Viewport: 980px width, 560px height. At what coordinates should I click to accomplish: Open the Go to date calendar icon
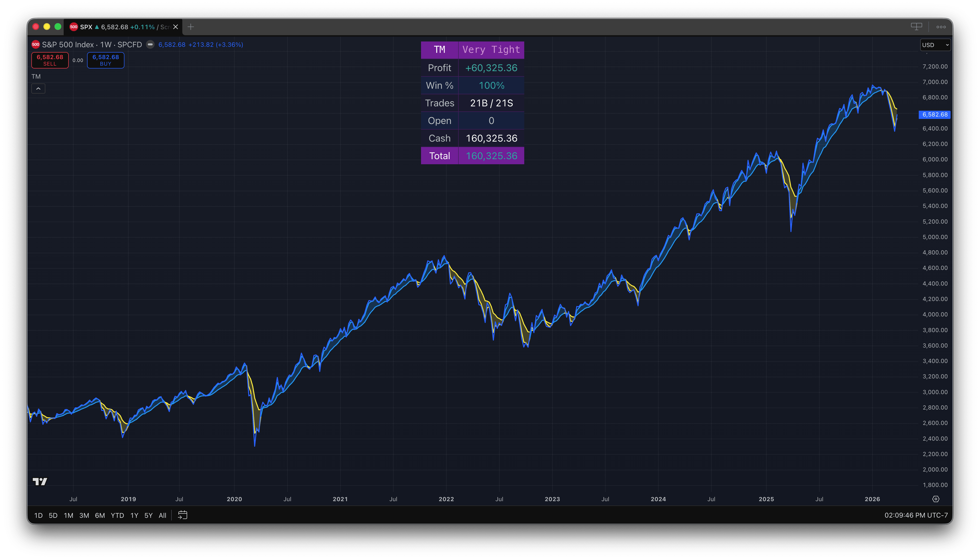tap(183, 515)
